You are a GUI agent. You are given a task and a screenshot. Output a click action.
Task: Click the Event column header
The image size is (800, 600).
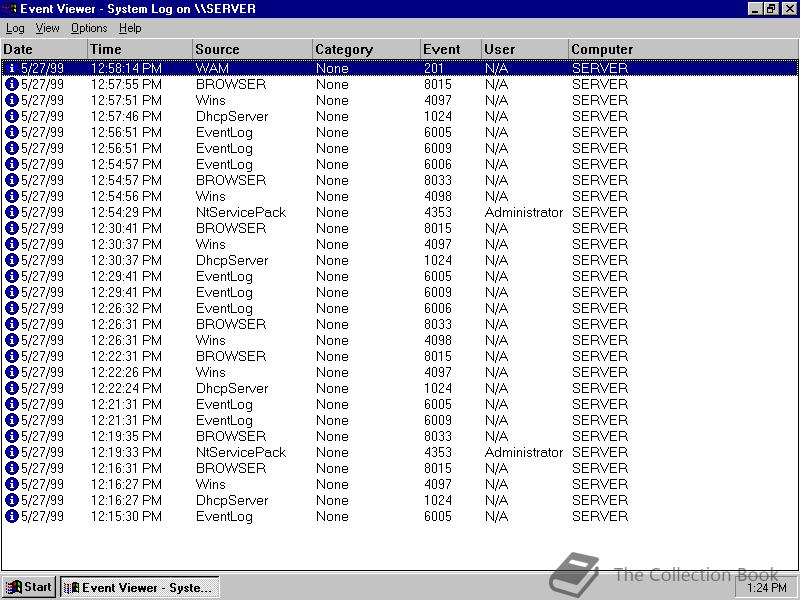tap(451, 49)
